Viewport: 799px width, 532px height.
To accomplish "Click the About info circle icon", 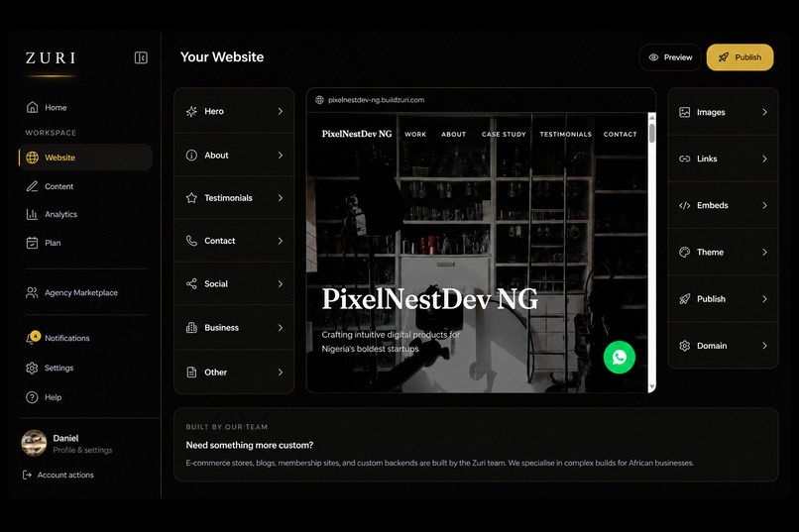I will pyautogui.click(x=191, y=155).
